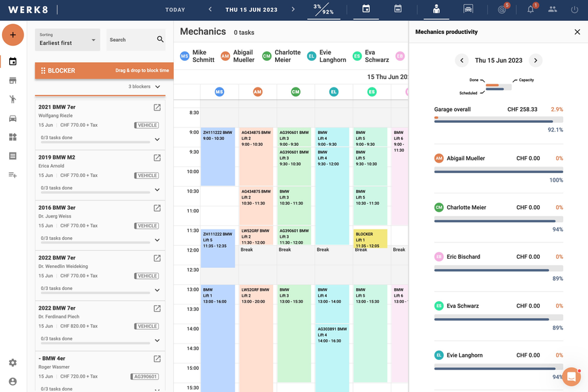The image size is (588, 392).
Task: Click the TODAY button
Action: tap(175, 10)
